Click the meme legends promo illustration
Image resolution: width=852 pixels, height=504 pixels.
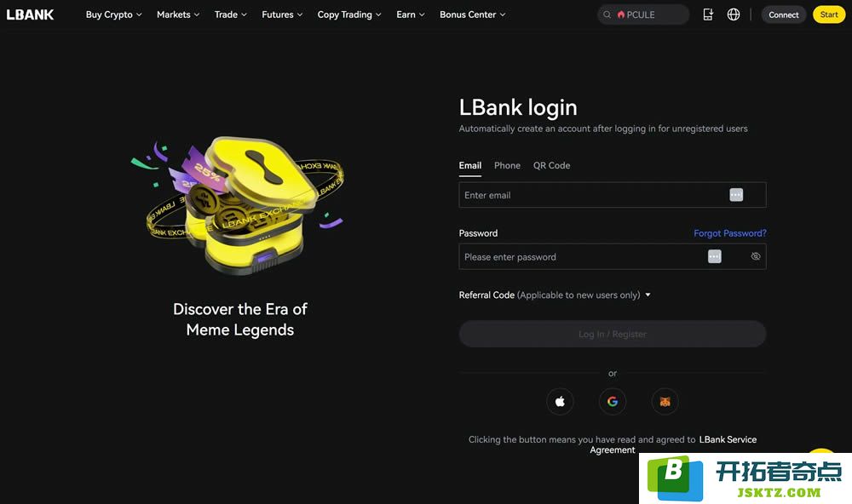pos(238,204)
